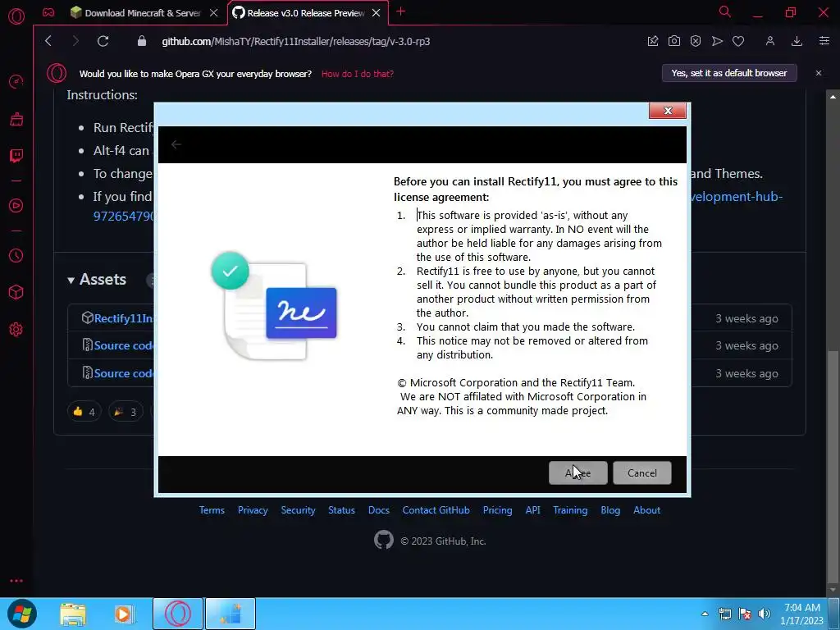
Task: Click the page vertical scrollbar thumb
Action: [833, 466]
